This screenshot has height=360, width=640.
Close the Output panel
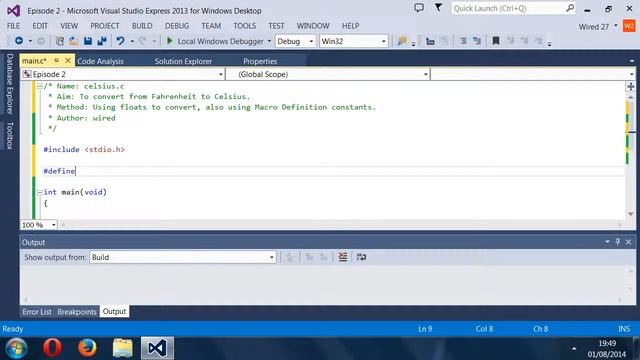[629, 242]
